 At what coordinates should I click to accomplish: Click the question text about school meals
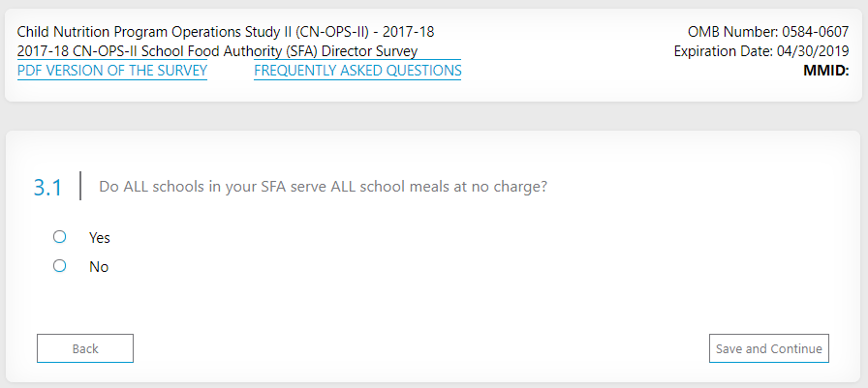pyautogui.click(x=323, y=187)
